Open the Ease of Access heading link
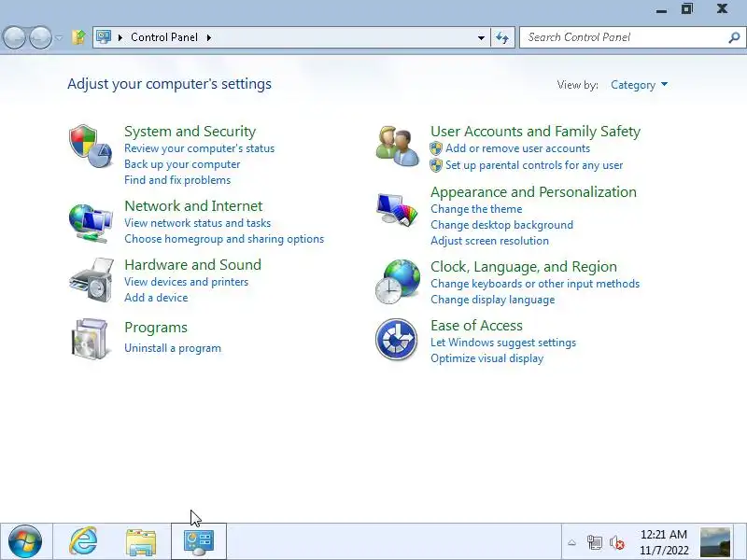This screenshot has width=747, height=560. coord(476,325)
